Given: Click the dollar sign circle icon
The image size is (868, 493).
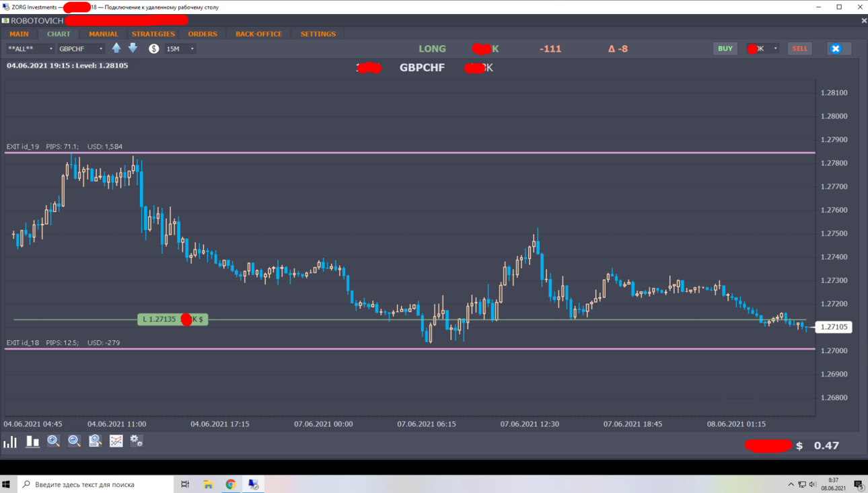Looking at the screenshot, I should click(153, 48).
